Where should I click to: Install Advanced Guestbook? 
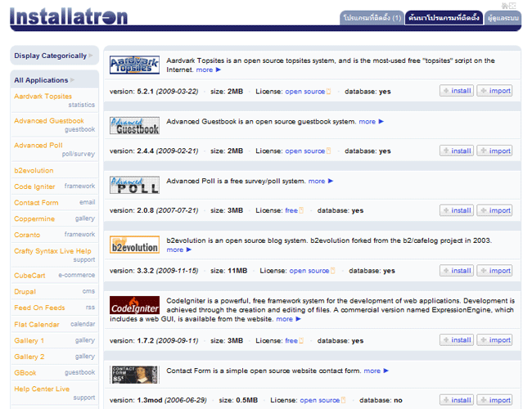[457, 151]
